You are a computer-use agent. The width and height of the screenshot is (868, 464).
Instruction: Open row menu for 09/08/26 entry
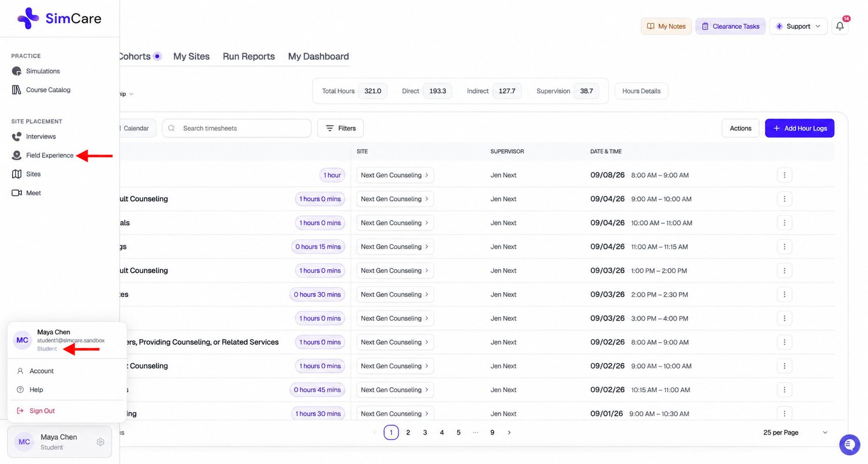(x=785, y=175)
